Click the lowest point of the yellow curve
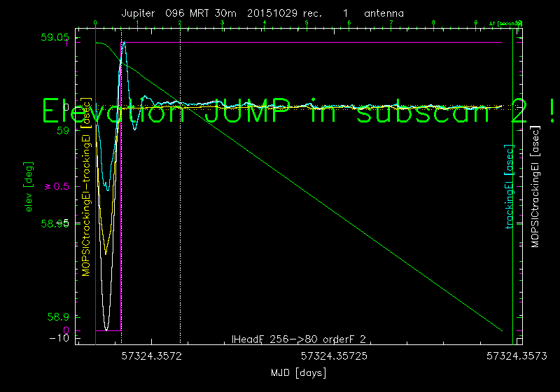 [106, 253]
